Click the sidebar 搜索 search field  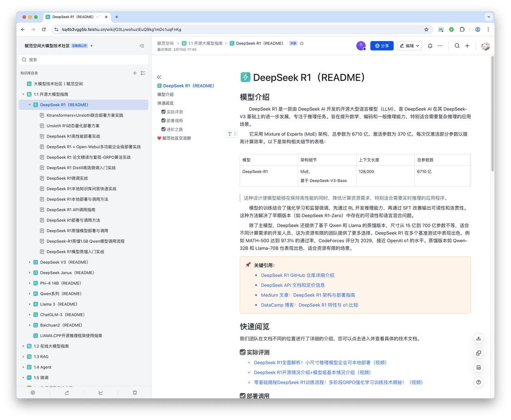point(83,60)
